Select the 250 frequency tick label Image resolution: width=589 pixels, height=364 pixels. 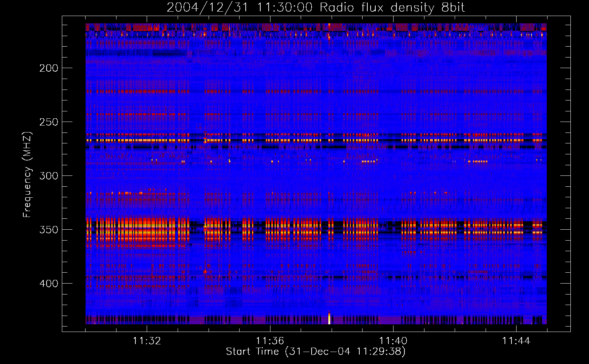tap(49, 122)
